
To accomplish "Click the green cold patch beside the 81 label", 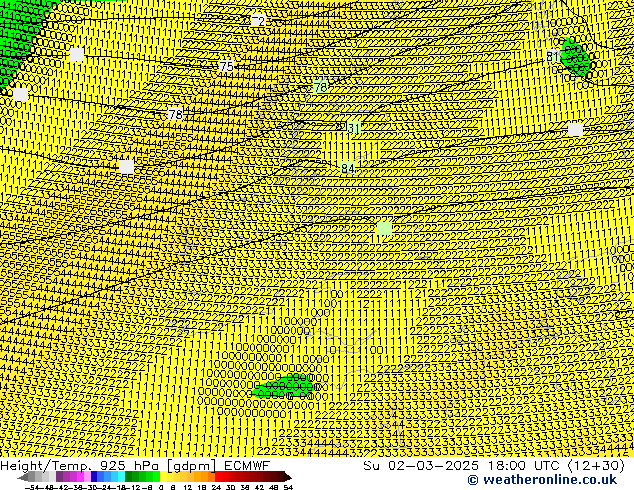I will [576, 58].
